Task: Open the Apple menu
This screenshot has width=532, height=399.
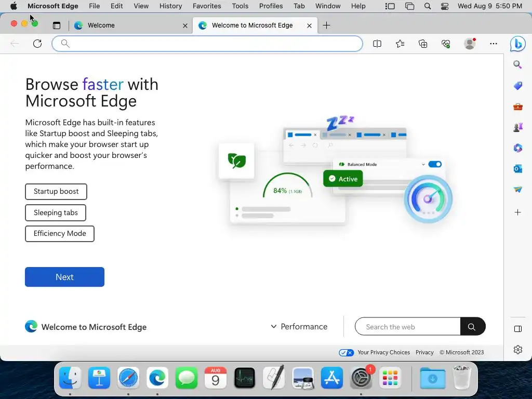Action: pos(14,6)
